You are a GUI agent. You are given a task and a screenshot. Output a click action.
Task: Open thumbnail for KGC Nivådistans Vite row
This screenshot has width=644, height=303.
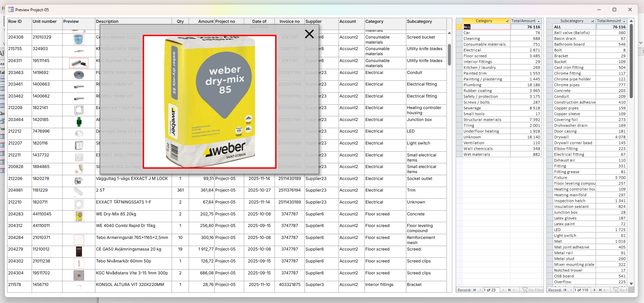coord(79,275)
